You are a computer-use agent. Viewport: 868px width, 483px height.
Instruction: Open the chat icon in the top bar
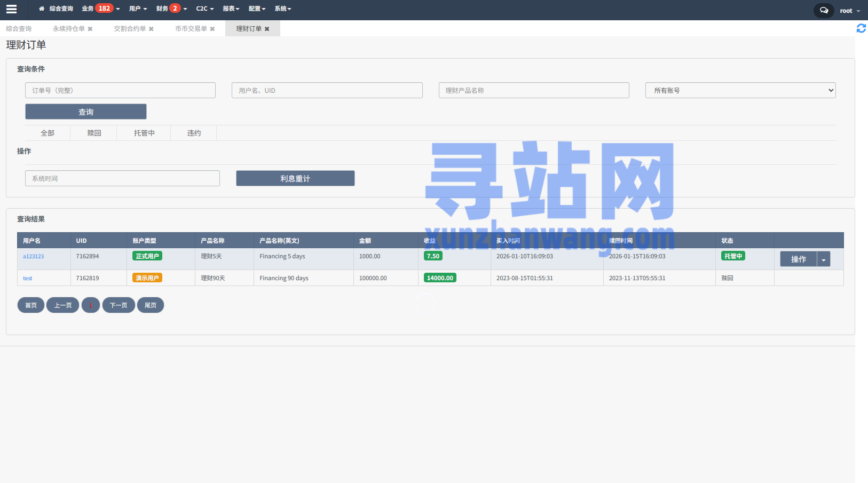click(x=823, y=10)
